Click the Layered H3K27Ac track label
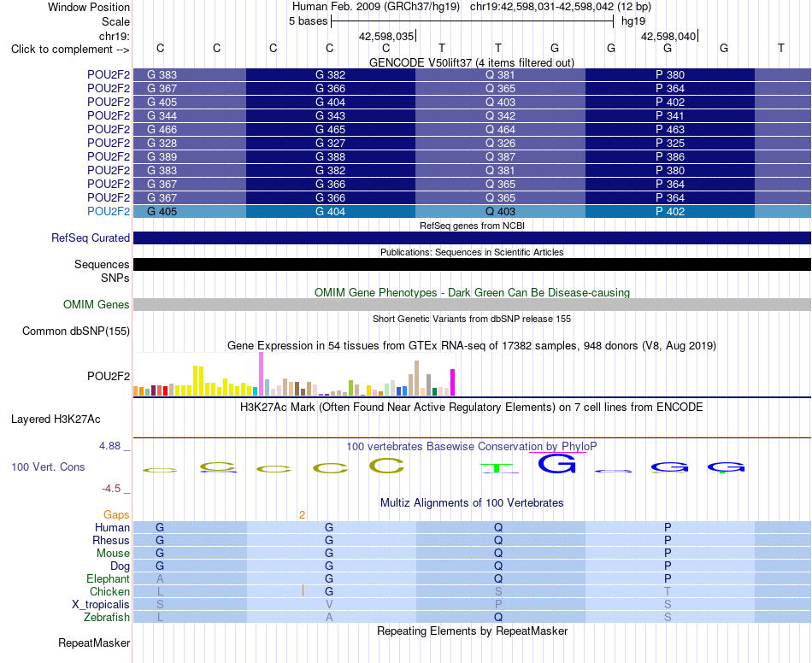This screenshot has width=812, height=663. coord(56,419)
